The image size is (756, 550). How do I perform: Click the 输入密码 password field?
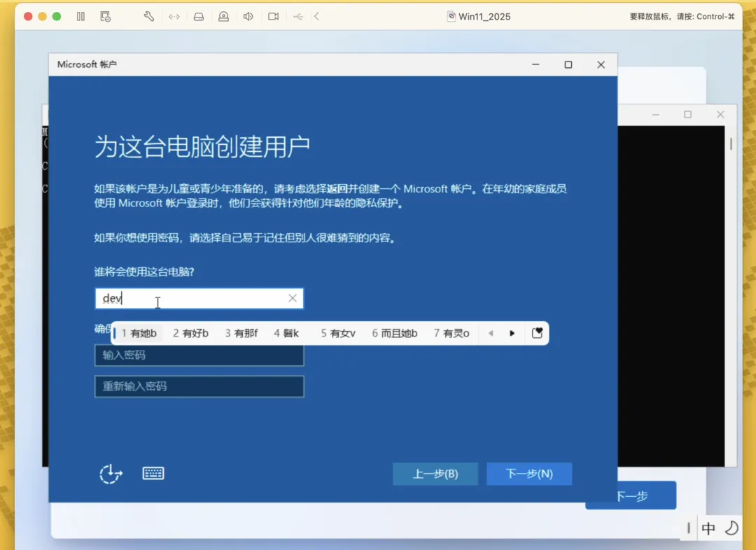click(x=199, y=355)
